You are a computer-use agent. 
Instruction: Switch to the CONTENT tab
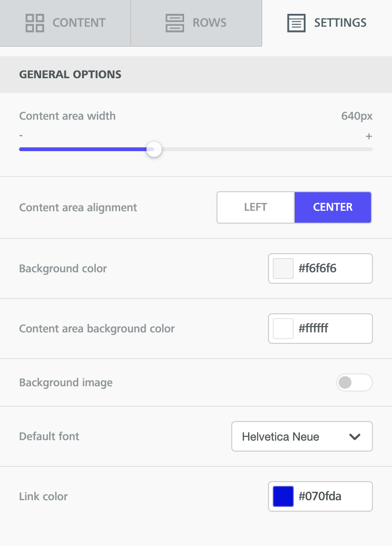pyautogui.click(x=65, y=23)
